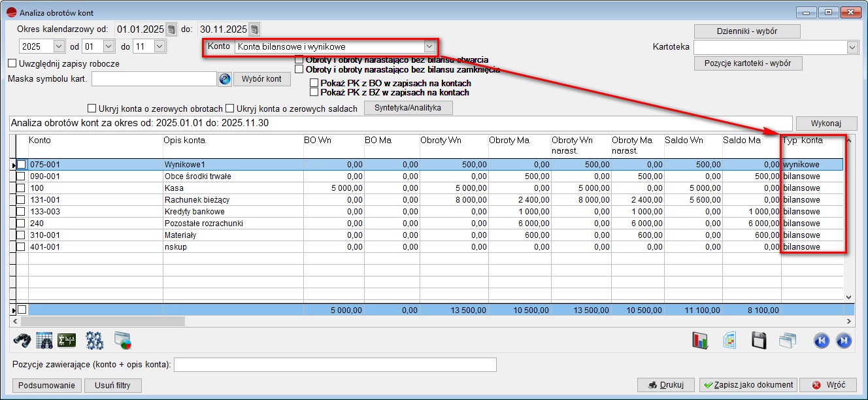Check the row checkbox for account 100 Kasa
Screen dimensions: 868x400
pyautogui.click(x=22, y=188)
